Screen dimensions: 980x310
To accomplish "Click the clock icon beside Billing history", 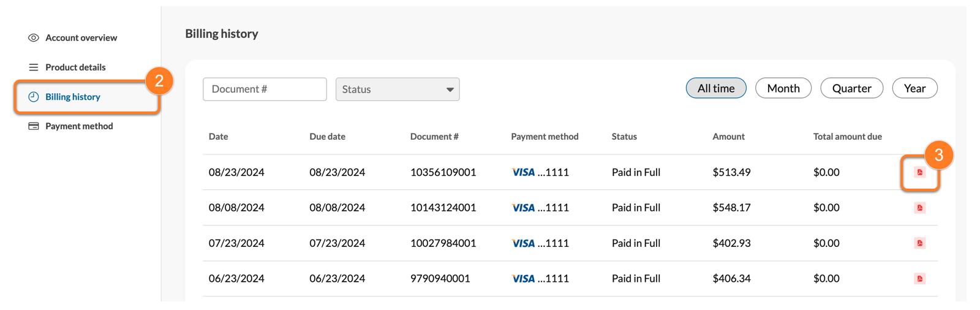I will click(x=34, y=97).
